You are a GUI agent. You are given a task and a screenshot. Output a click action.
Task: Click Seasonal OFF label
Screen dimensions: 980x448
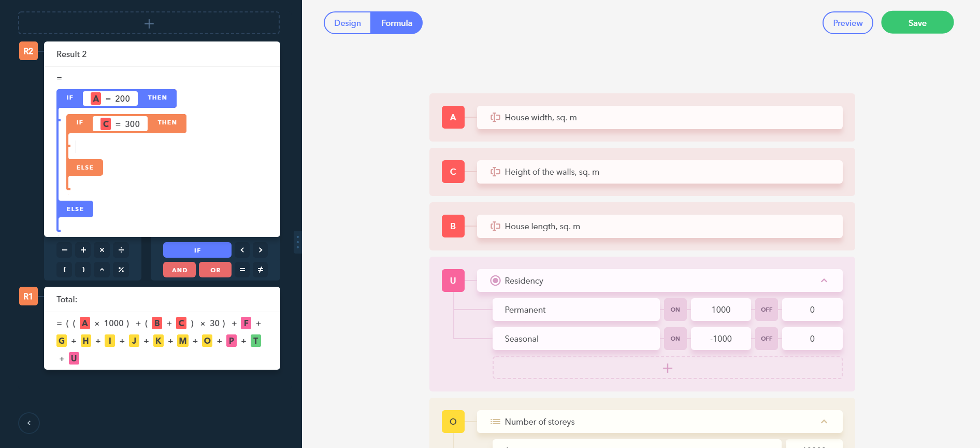(x=767, y=339)
